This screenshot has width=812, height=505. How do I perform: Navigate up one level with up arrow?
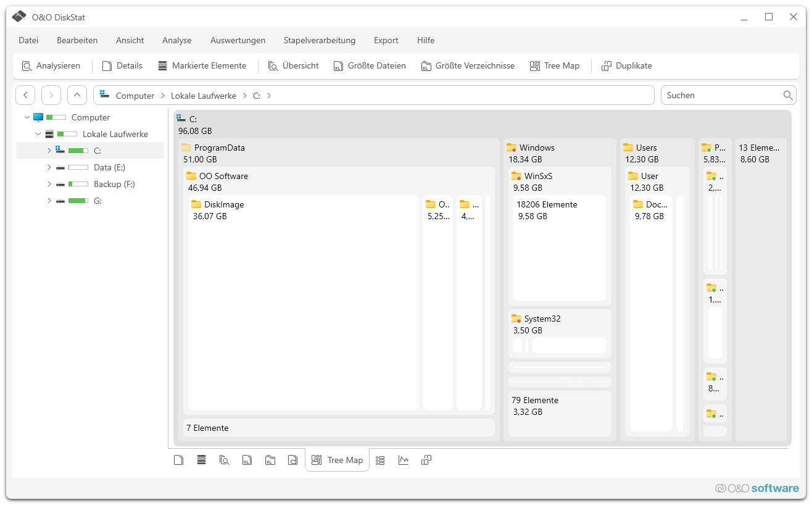tap(77, 95)
